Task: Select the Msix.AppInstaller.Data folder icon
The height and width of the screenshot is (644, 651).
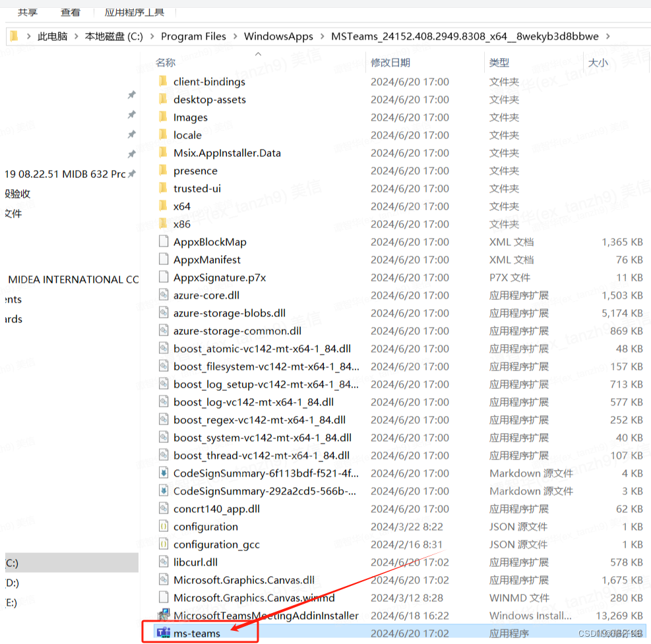Action: tap(163, 153)
